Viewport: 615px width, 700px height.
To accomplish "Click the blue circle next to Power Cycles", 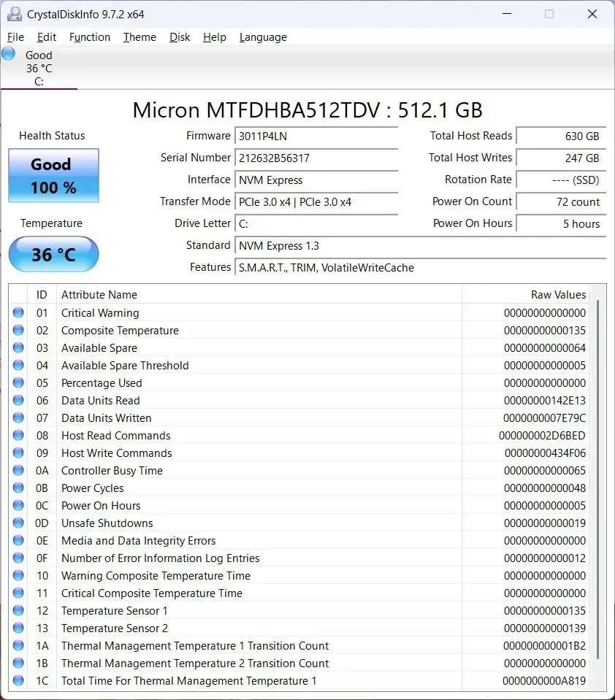I will 18,488.
